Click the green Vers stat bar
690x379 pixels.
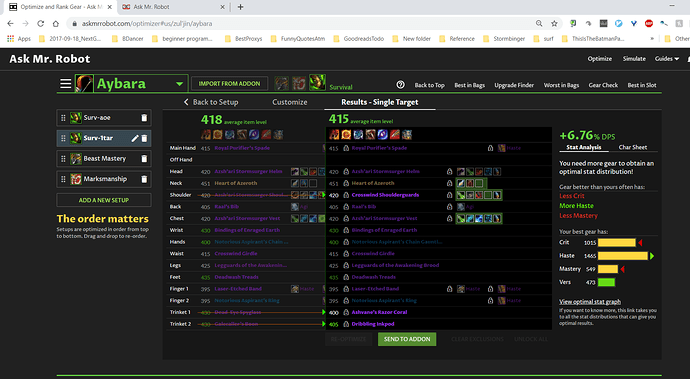(606, 282)
